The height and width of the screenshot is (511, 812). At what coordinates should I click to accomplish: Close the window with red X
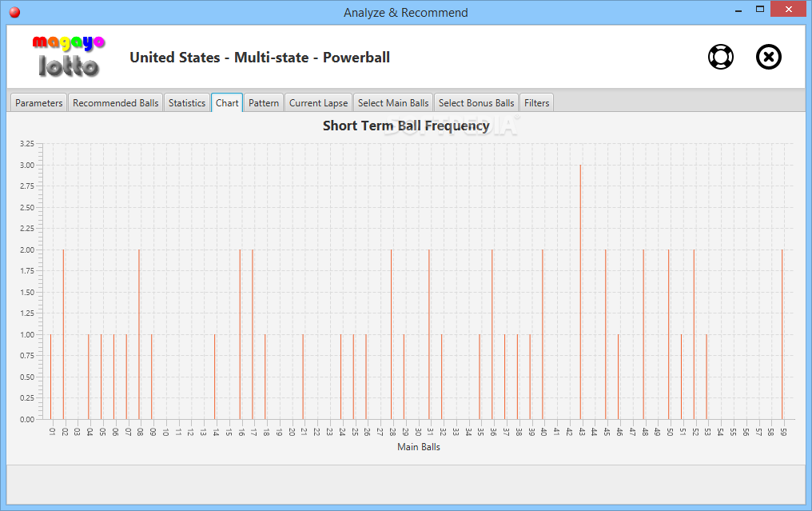click(788, 10)
